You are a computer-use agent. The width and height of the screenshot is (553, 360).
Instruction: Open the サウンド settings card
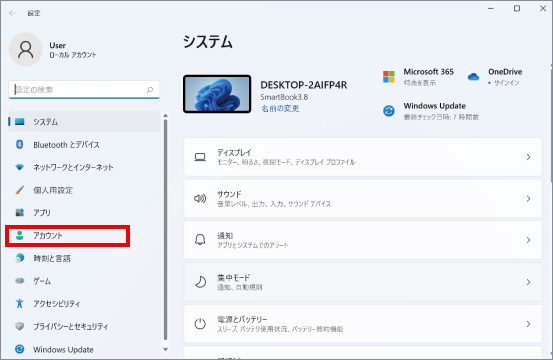coord(363,199)
